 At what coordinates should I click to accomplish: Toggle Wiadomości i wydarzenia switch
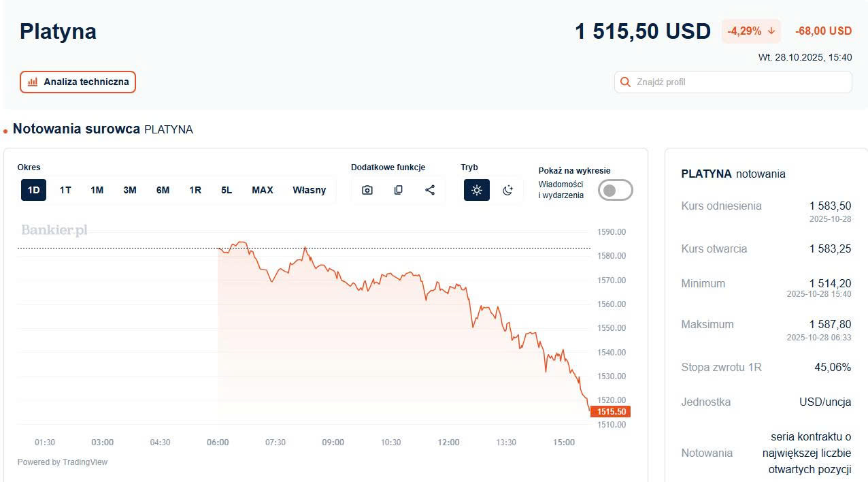(x=615, y=191)
